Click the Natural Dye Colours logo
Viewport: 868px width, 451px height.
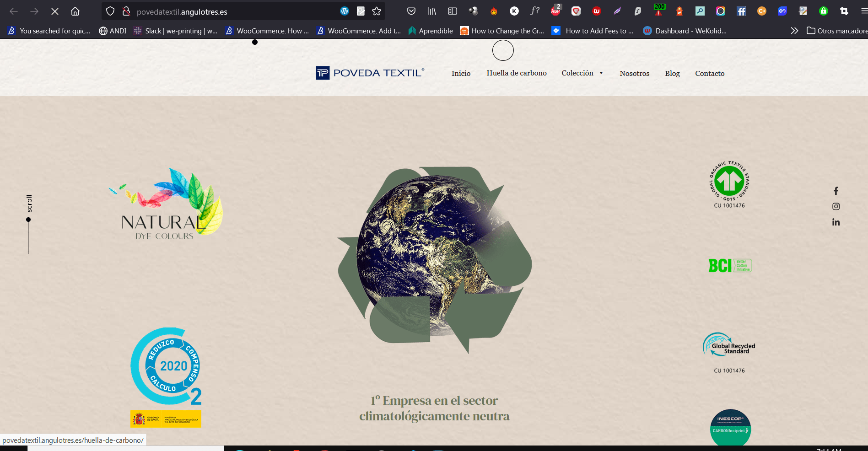(166, 204)
